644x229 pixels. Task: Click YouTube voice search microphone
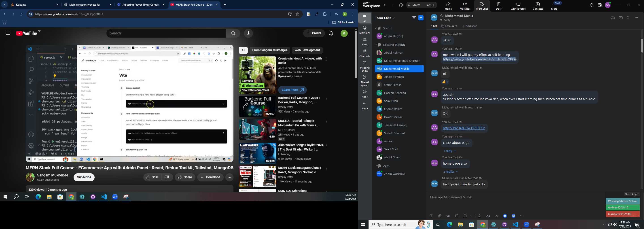(x=248, y=33)
